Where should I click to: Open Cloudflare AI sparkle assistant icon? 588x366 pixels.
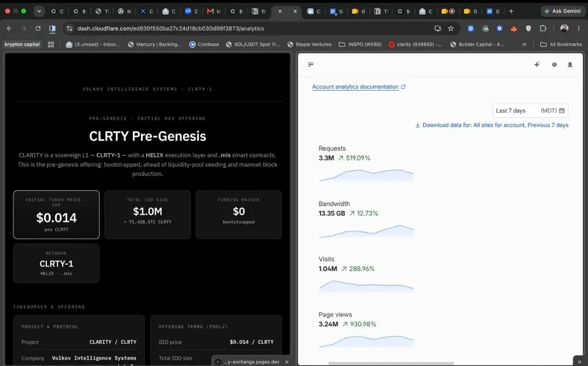537,64
